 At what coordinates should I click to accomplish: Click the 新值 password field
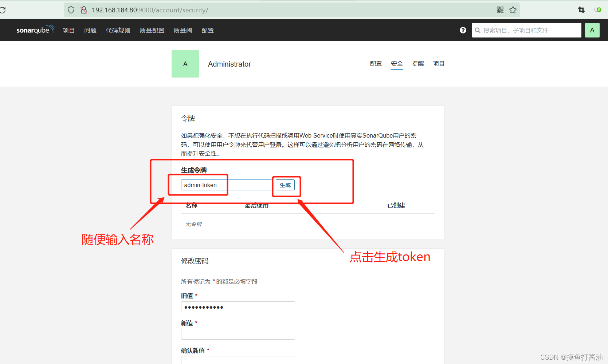238,334
